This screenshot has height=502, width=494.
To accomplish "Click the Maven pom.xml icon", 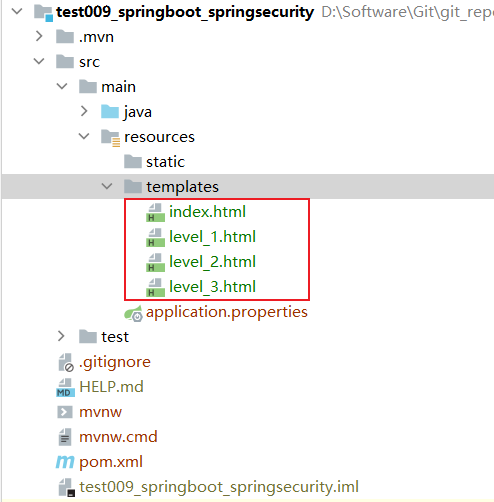I will [65, 462].
